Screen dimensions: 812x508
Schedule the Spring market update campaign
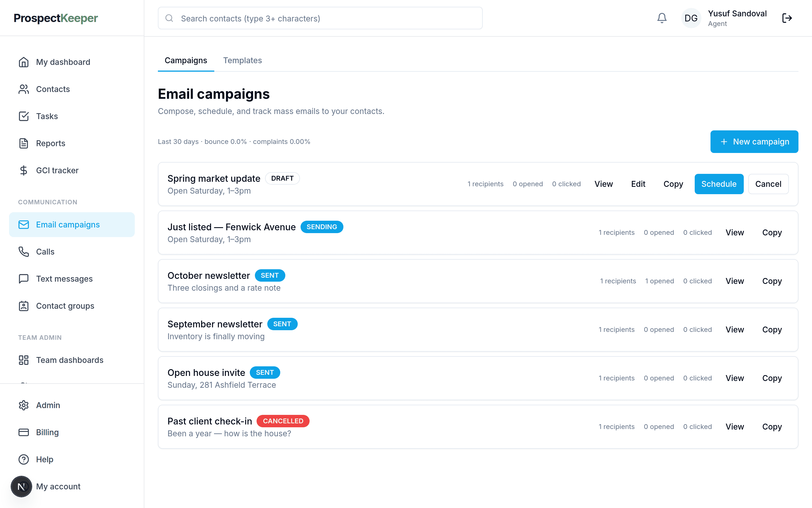point(719,184)
